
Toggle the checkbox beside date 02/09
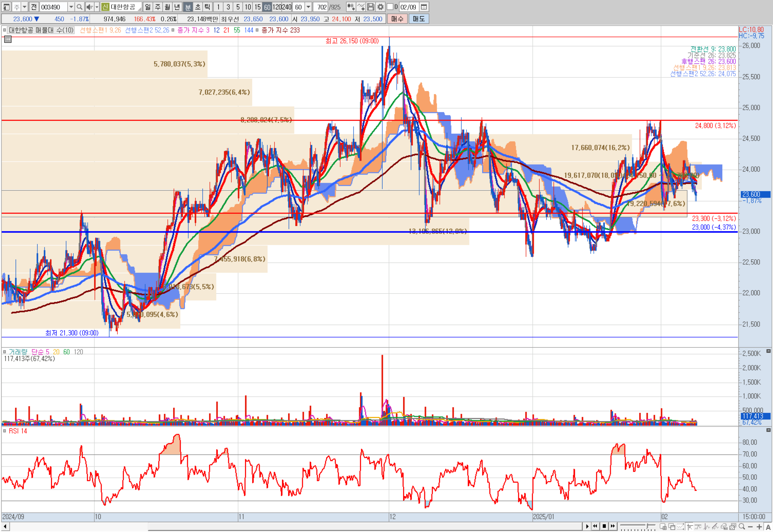coord(390,7)
